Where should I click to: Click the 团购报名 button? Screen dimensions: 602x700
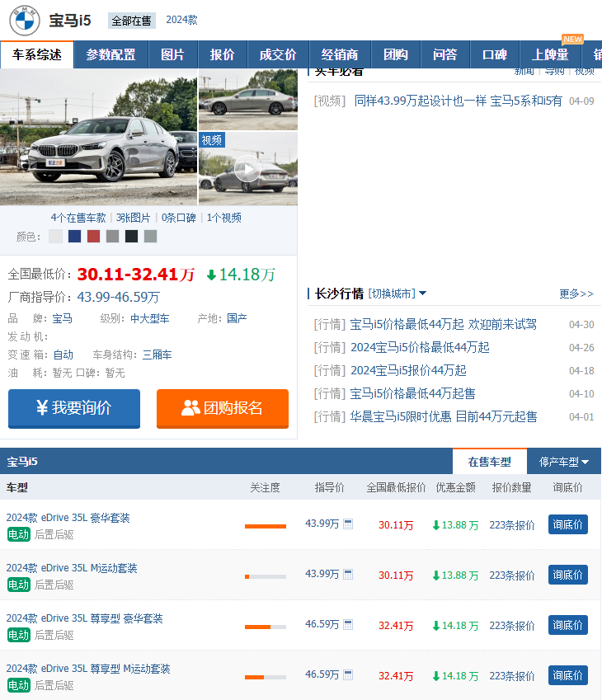(223, 408)
